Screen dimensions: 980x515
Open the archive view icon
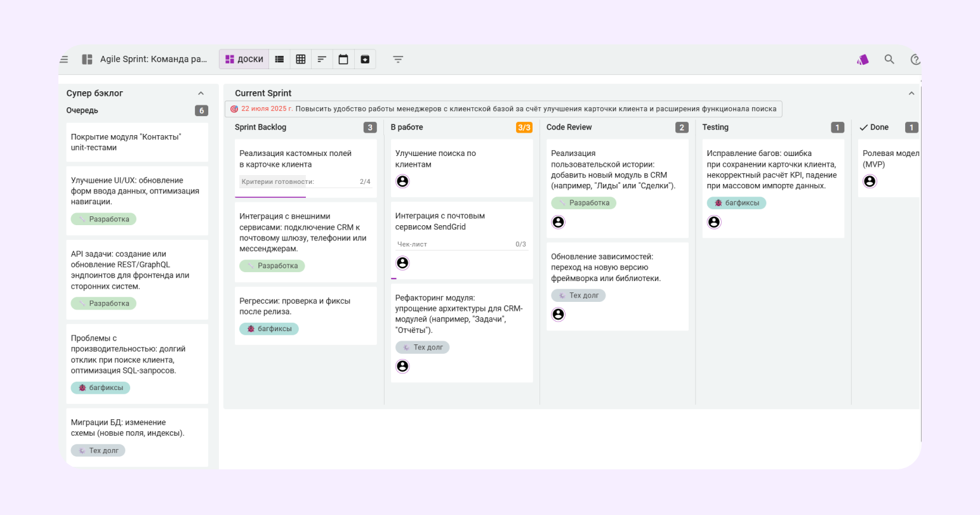(x=365, y=60)
